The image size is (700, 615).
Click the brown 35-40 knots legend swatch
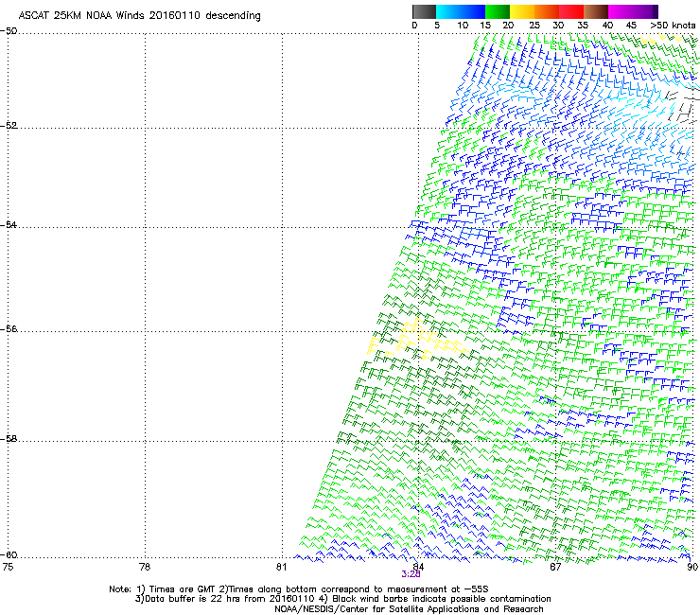point(596,11)
